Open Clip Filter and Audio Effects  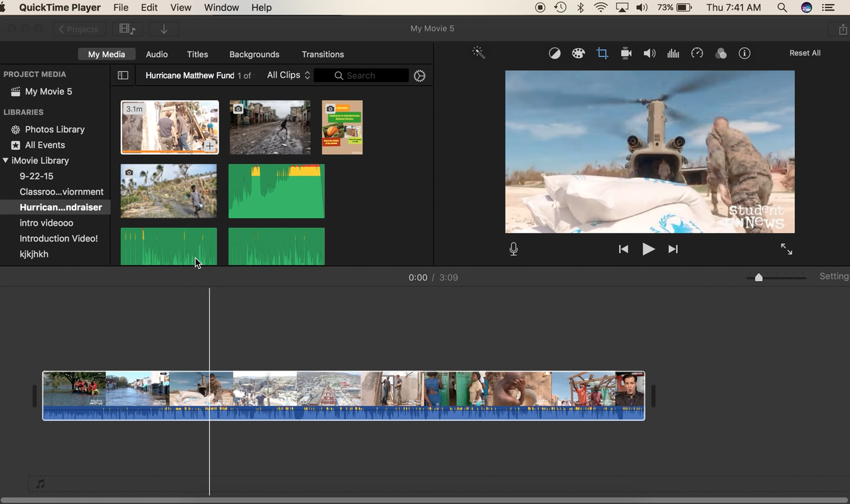click(721, 53)
